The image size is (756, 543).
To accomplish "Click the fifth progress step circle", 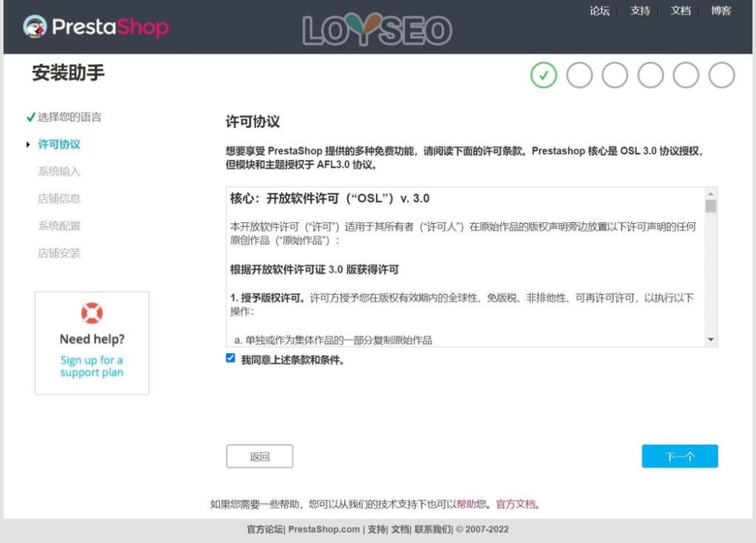I will (686, 75).
